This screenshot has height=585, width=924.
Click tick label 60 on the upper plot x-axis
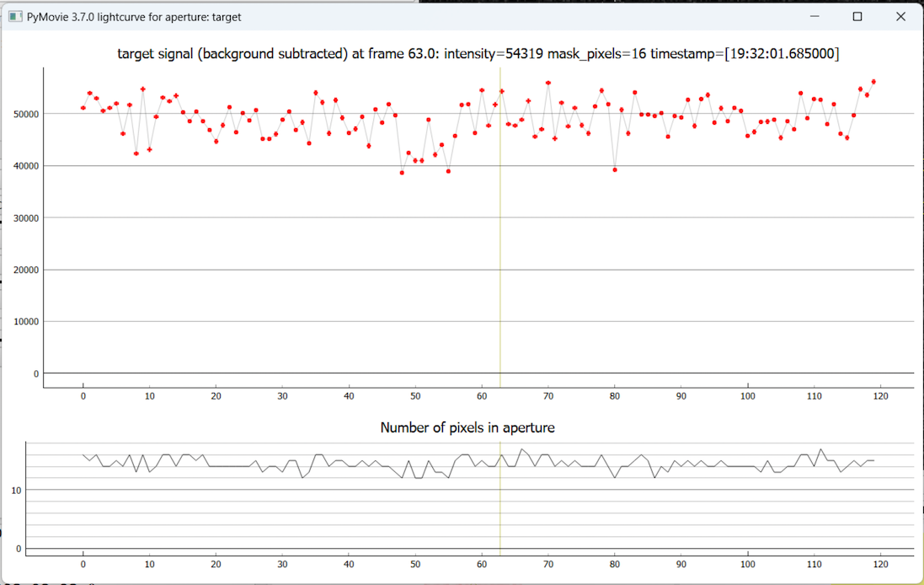pos(481,396)
